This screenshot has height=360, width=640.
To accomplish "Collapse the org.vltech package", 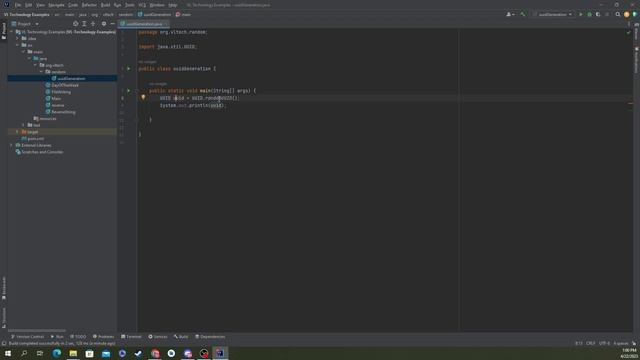I will click(36, 65).
